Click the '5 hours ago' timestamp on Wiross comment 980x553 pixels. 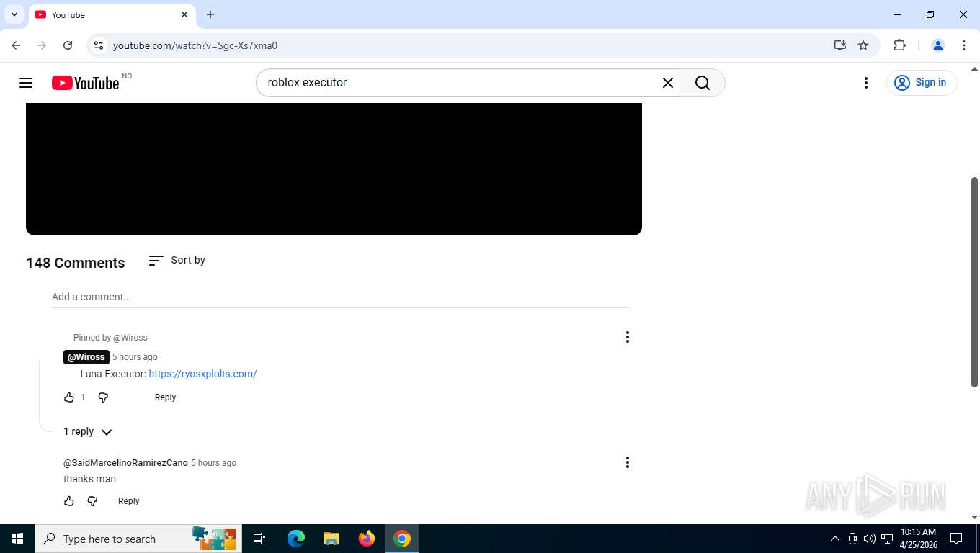[135, 357]
